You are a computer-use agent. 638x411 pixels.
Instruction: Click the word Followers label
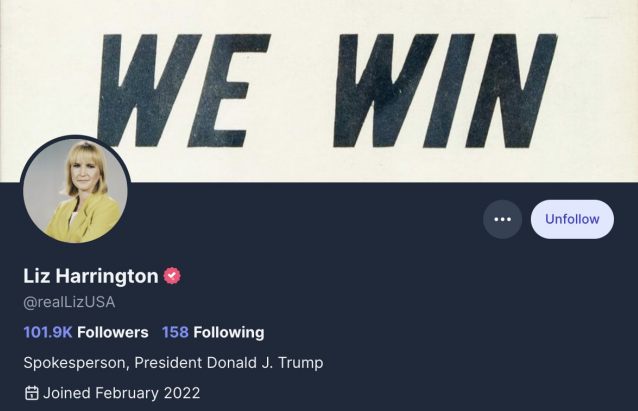(113, 332)
